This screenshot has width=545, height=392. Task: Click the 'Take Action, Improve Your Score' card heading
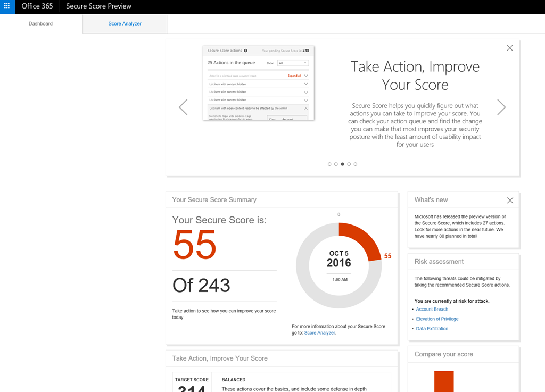click(x=220, y=358)
